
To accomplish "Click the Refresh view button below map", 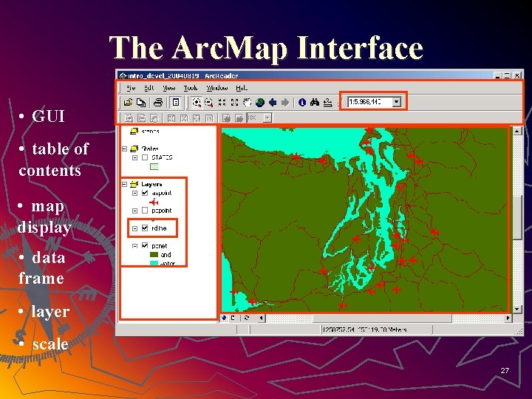I will click(x=247, y=318).
